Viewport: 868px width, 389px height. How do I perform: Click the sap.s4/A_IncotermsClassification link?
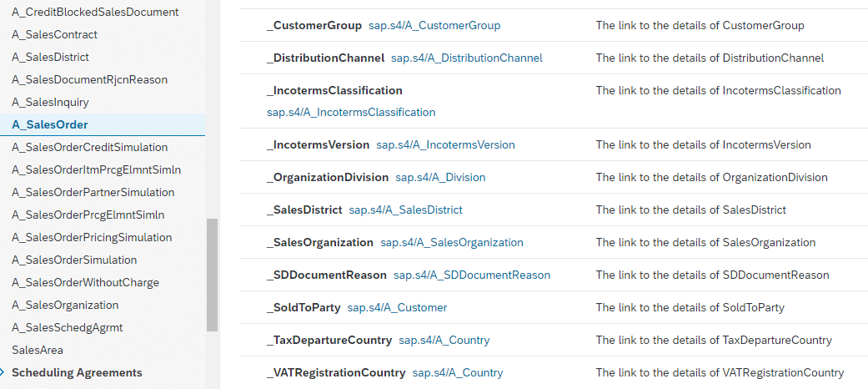coord(351,112)
